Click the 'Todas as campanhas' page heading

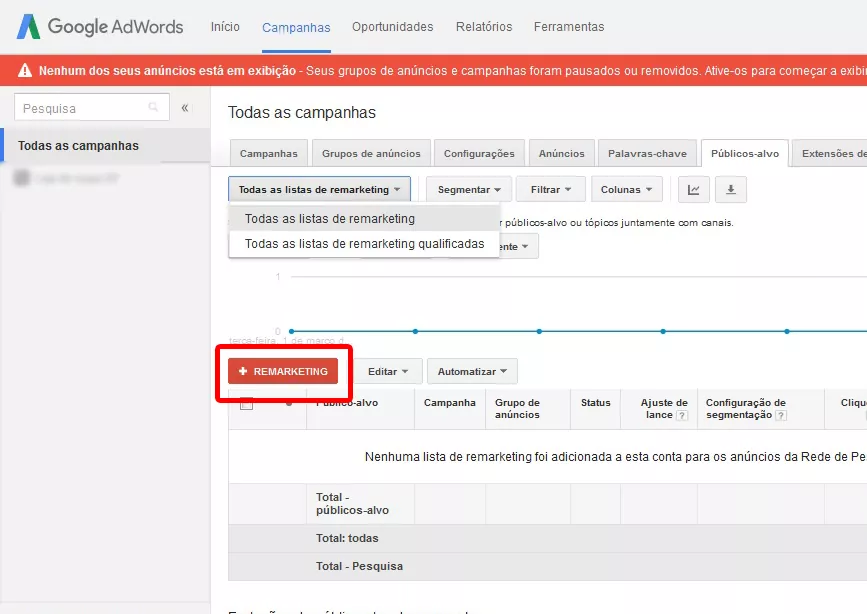click(x=302, y=113)
